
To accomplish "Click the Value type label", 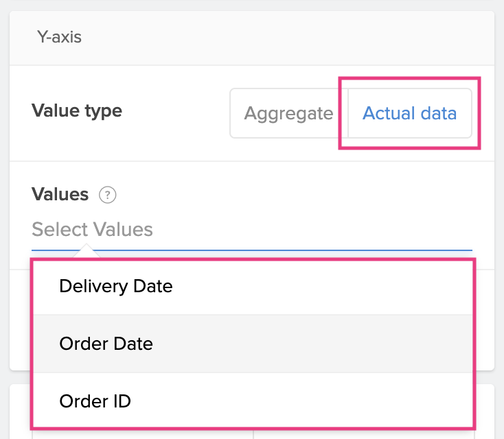I will pos(77,111).
